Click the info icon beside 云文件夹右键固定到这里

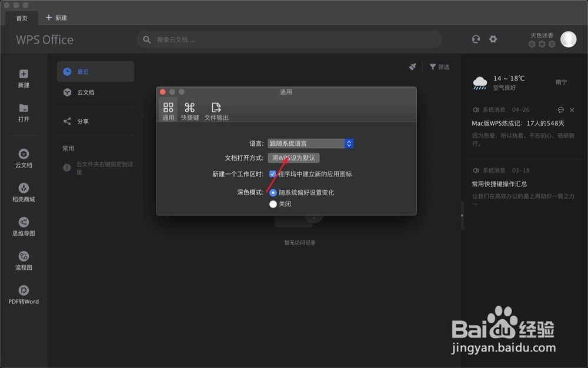[x=67, y=168]
